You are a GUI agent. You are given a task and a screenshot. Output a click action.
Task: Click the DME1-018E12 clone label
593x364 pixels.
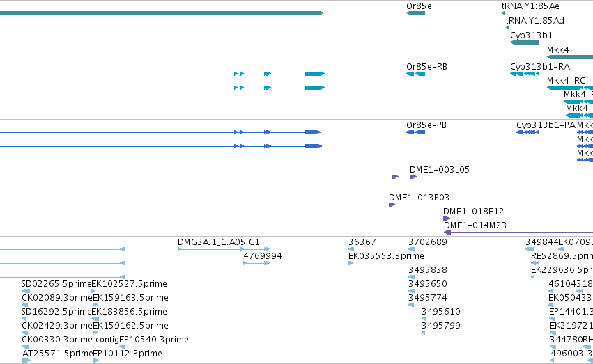coord(473,212)
